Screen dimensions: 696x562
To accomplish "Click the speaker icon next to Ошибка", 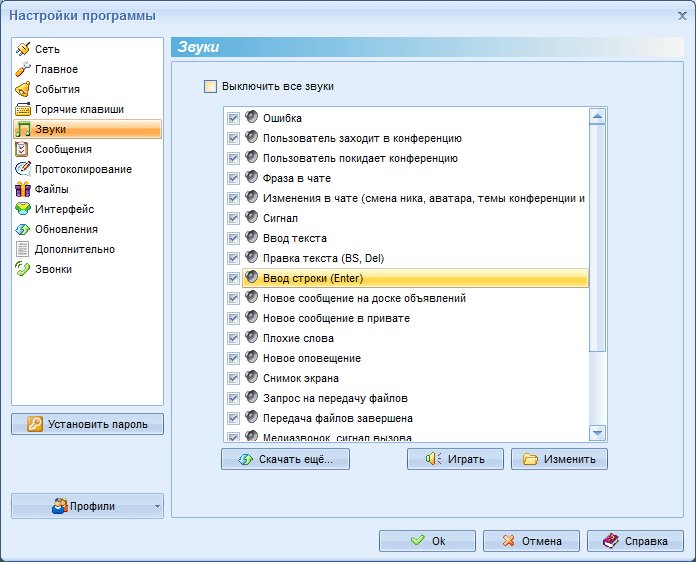I will pos(251,118).
